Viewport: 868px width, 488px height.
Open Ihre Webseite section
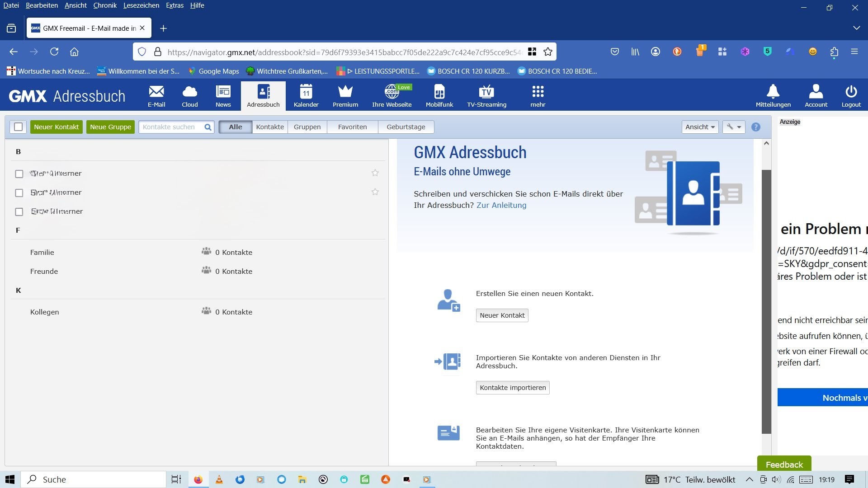(x=392, y=96)
